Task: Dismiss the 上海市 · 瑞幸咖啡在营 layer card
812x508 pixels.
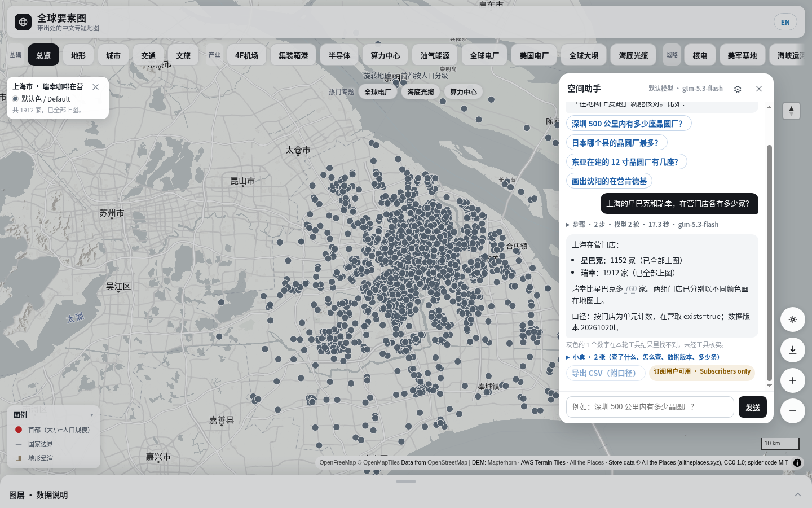Action: [96, 87]
